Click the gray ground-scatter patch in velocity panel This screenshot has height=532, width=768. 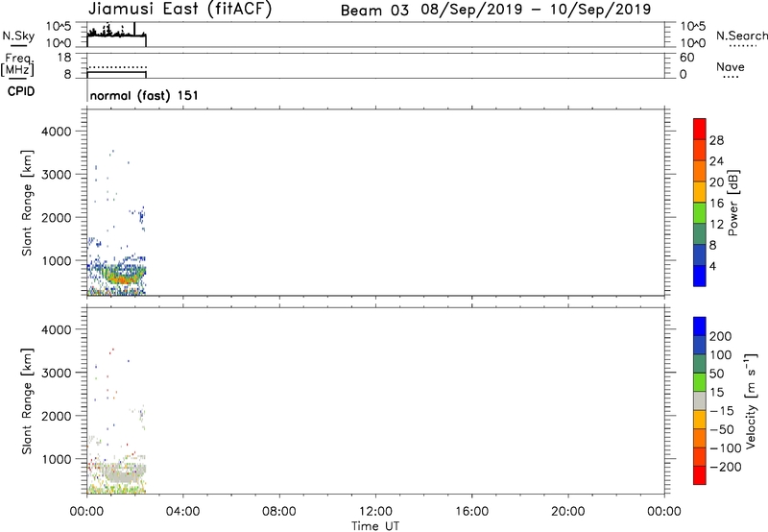coord(125,472)
